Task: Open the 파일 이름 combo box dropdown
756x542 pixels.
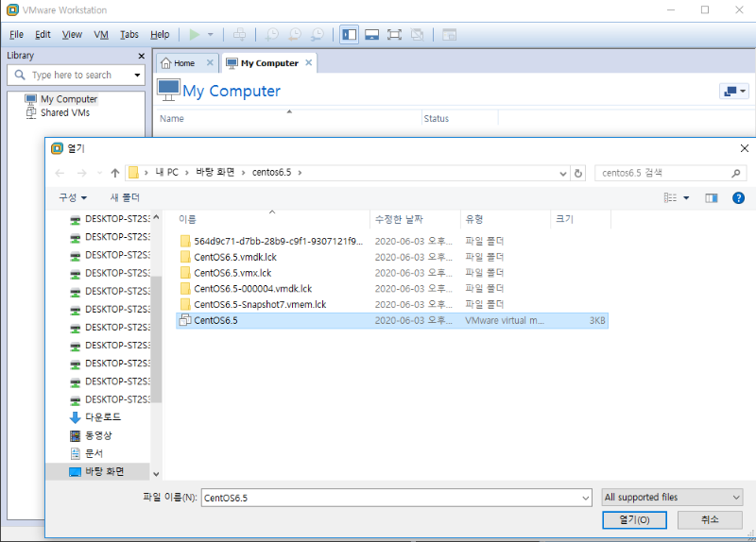Action: point(585,498)
